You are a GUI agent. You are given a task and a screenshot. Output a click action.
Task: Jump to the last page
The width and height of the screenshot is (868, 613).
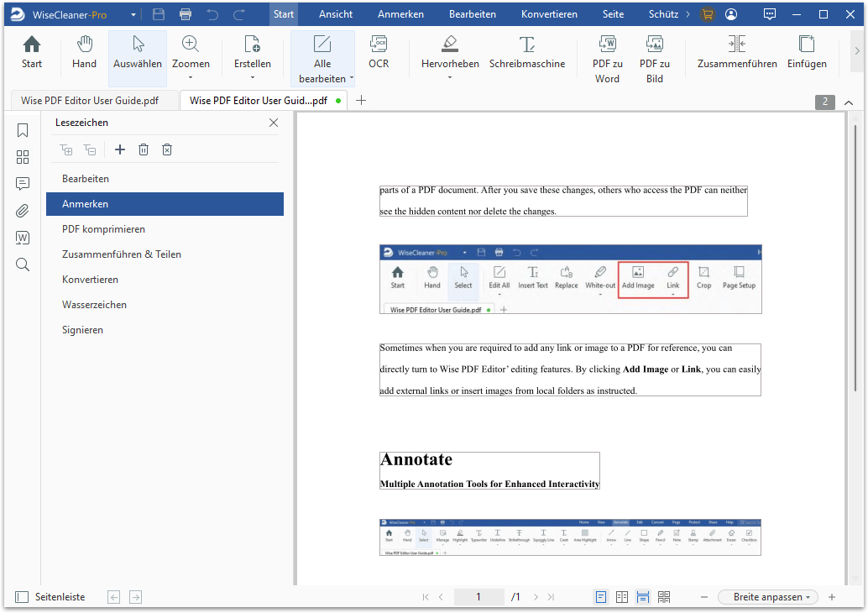[x=551, y=597]
